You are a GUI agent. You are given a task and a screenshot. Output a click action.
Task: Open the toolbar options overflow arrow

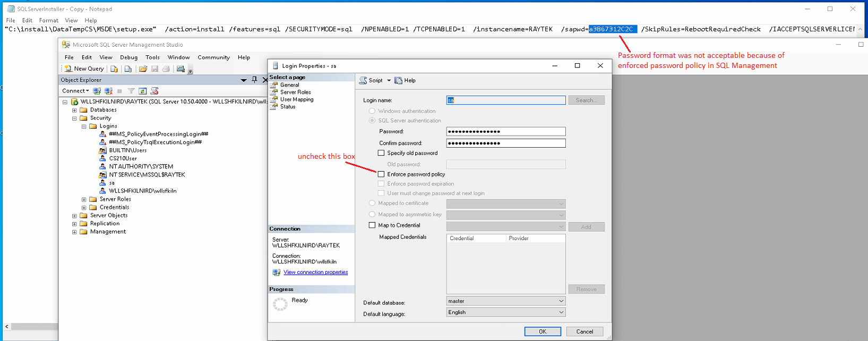click(190, 70)
